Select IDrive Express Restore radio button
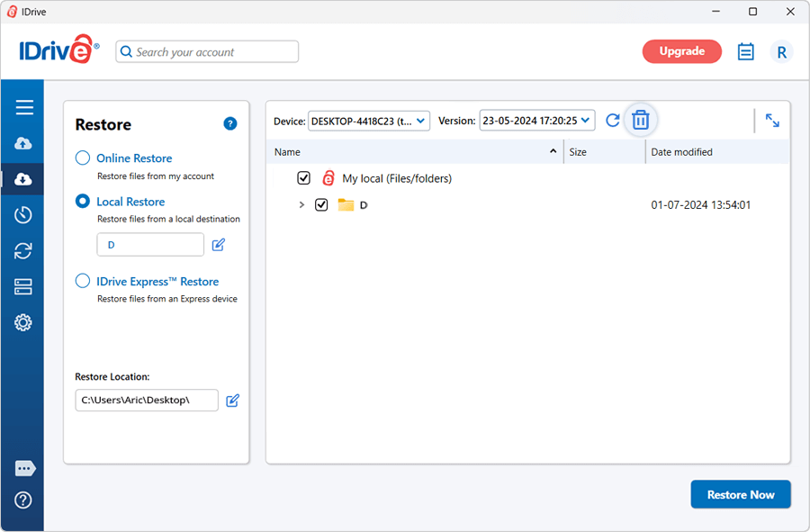 tap(83, 281)
